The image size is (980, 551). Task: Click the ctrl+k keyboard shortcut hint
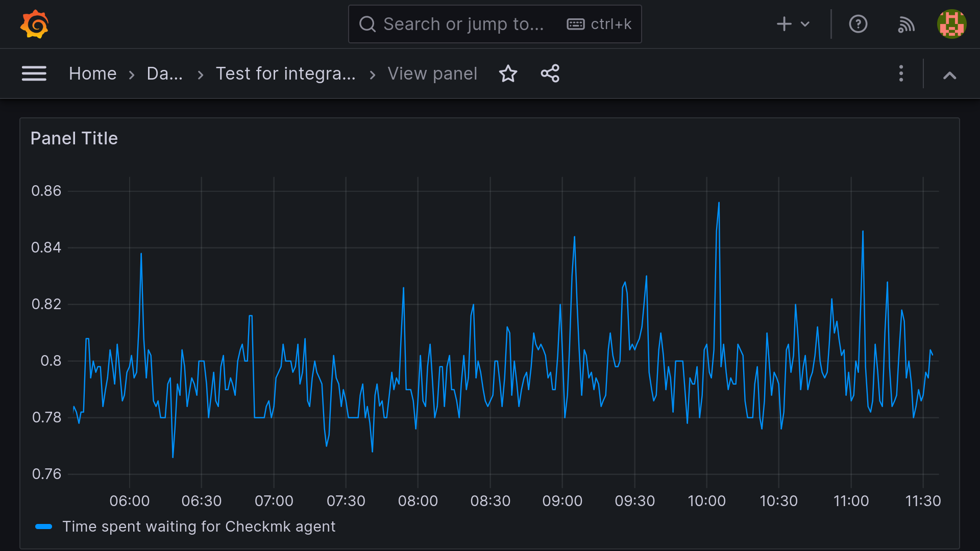(599, 24)
